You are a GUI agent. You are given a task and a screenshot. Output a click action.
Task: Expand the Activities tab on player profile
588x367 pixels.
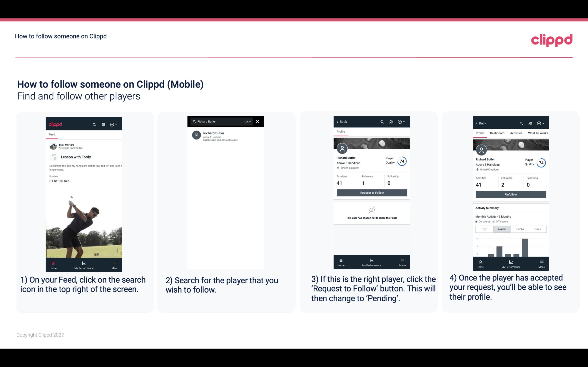tap(516, 133)
